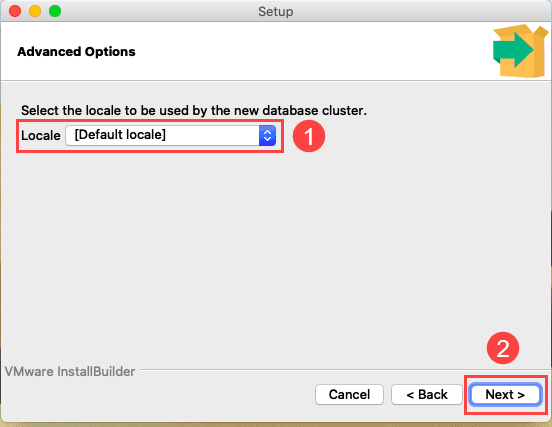This screenshot has width=552, height=427.
Task: Click the Setup window title text
Action: (x=276, y=11)
